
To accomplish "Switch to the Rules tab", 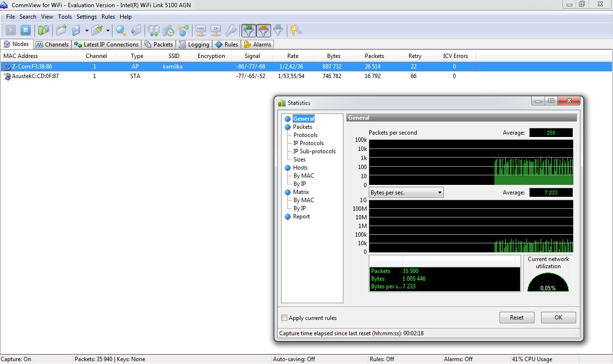I will pyautogui.click(x=227, y=45).
